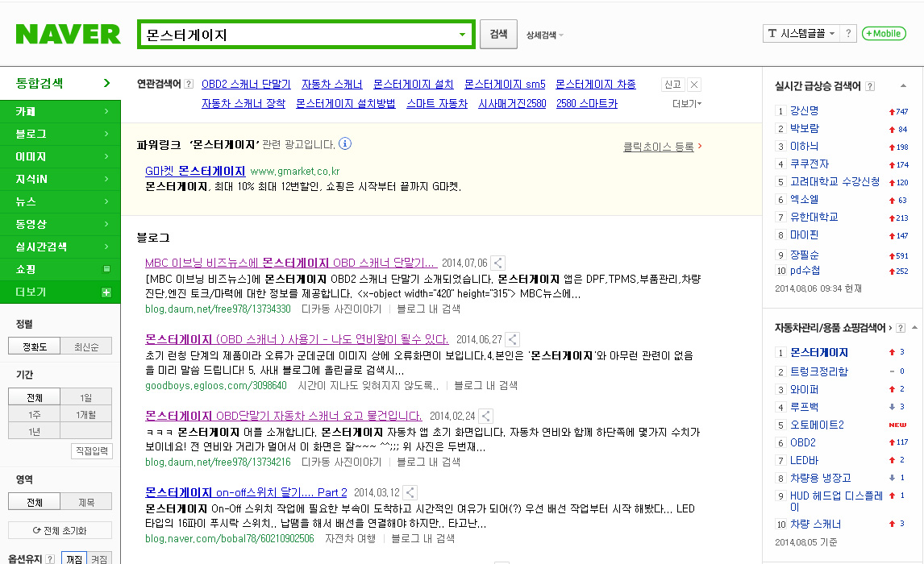Open the 카페 search tab
The height and width of the screenshot is (564, 924).
(x=60, y=111)
